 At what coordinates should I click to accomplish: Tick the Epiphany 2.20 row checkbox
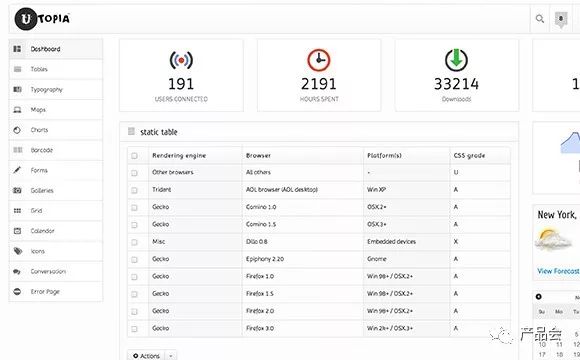coord(134,260)
